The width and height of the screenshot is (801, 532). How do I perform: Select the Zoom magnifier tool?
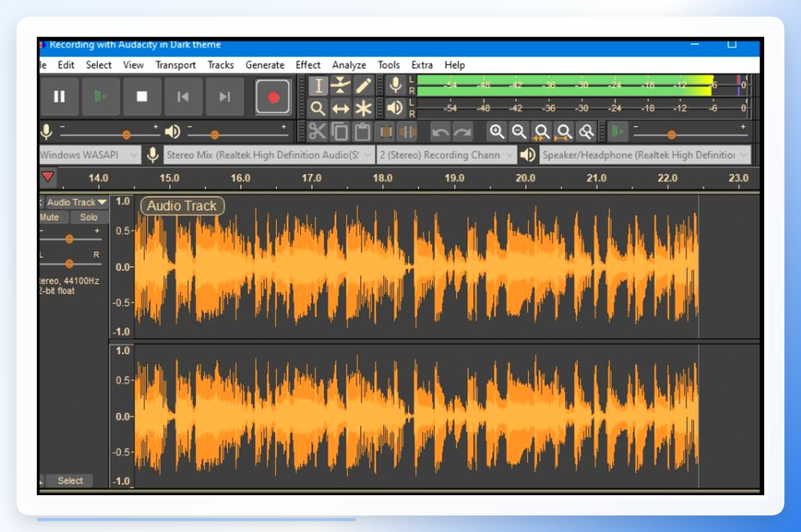point(318,108)
